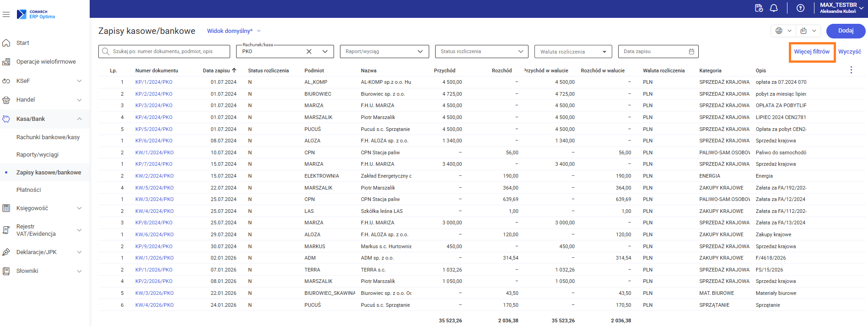Image resolution: width=868 pixels, height=326 pixels.
Task: Click the database settings icon in header
Action: pos(759,8)
